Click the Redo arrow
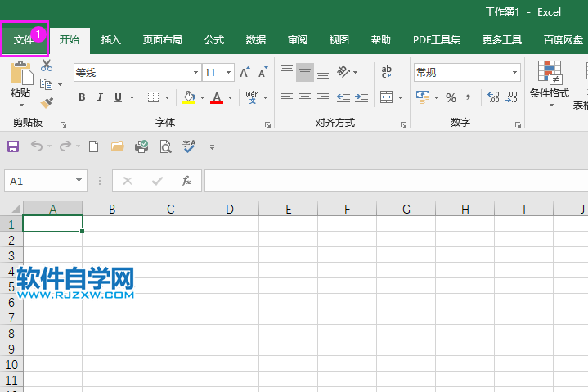588x392 pixels. point(65,146)
